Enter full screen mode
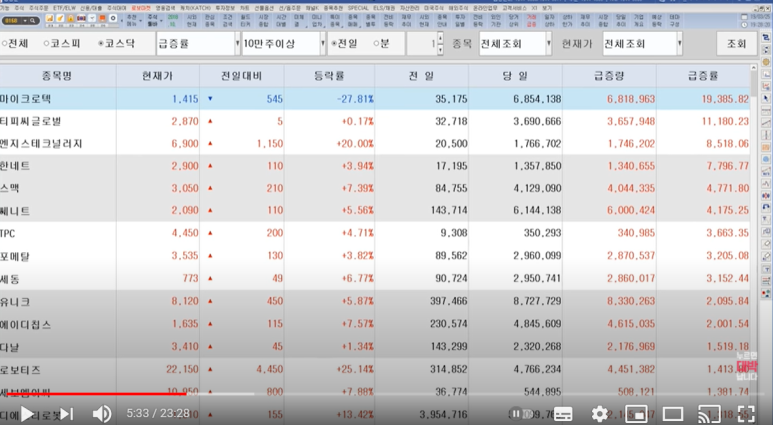The height and width of the screenshot is (425, 773). pos(746,414)
